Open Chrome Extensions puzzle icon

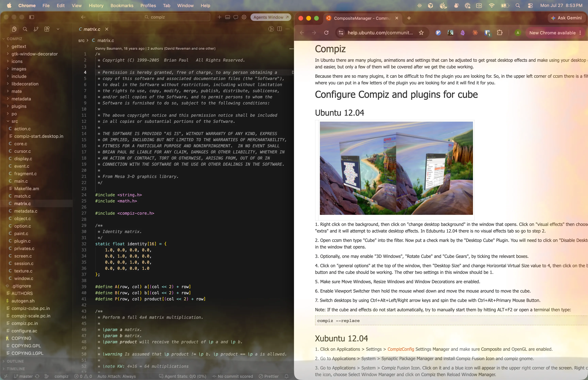point(500,32)
